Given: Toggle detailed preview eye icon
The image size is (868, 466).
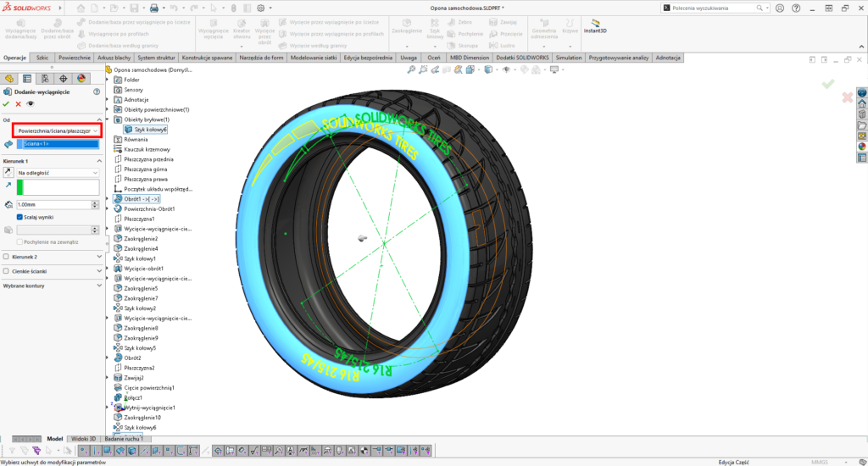Looking at the screenshot, I should tap(31, 104).
